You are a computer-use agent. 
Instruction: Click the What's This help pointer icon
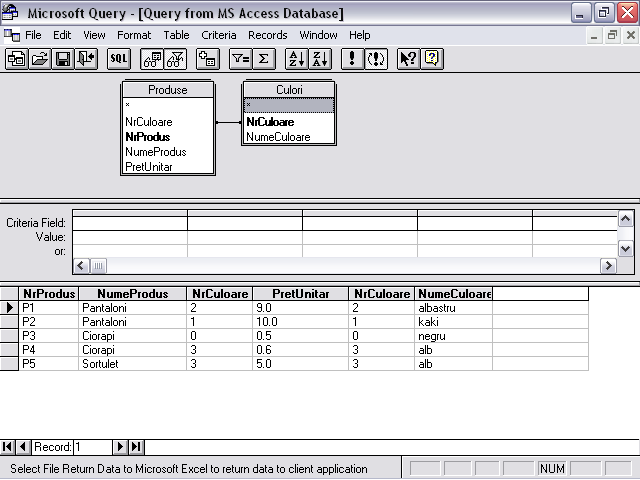[408, 59]
